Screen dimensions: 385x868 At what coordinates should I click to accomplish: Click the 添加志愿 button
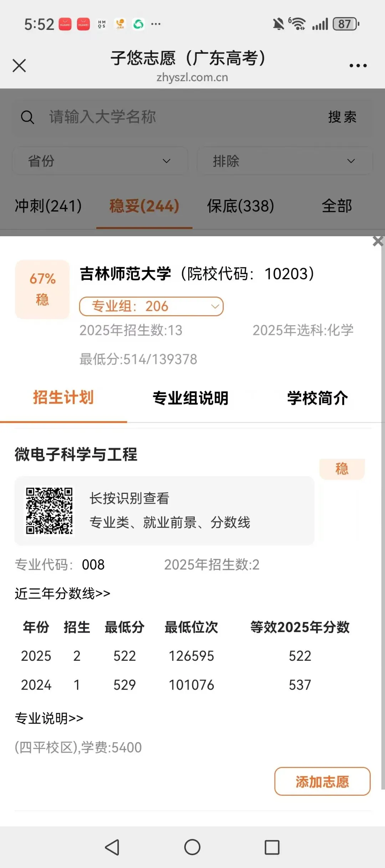(322, 781)
